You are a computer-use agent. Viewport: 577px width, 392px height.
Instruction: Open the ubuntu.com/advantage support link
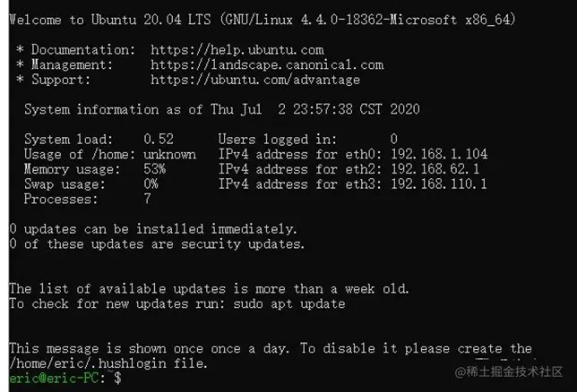coord(254,80)
